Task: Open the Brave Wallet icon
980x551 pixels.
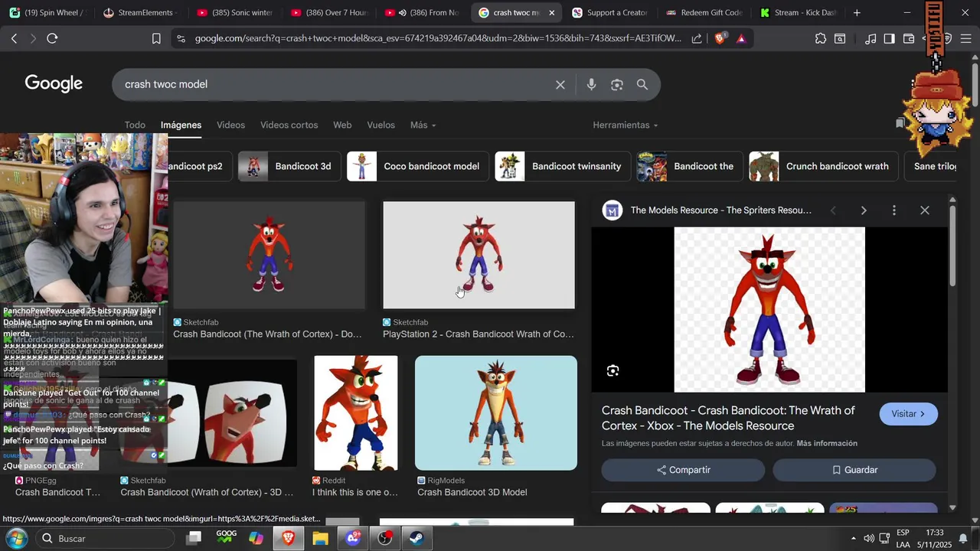Action: [909, 38]
